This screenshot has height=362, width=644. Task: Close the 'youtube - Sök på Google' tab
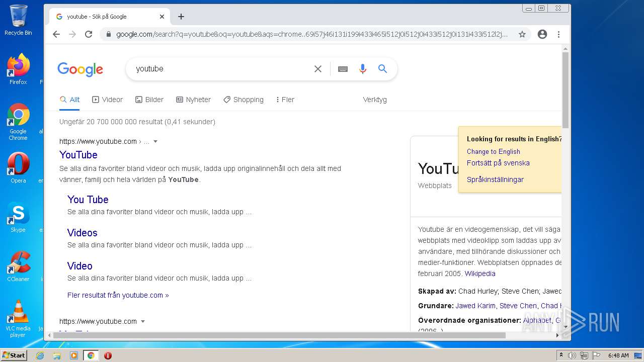[162, 17]
